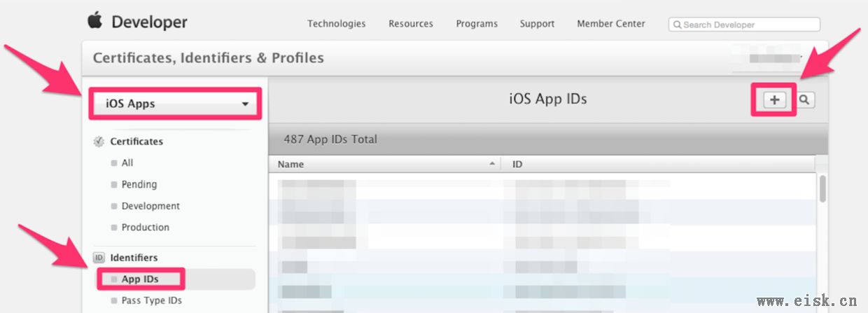Click the Certificates section gear icon

99,141
